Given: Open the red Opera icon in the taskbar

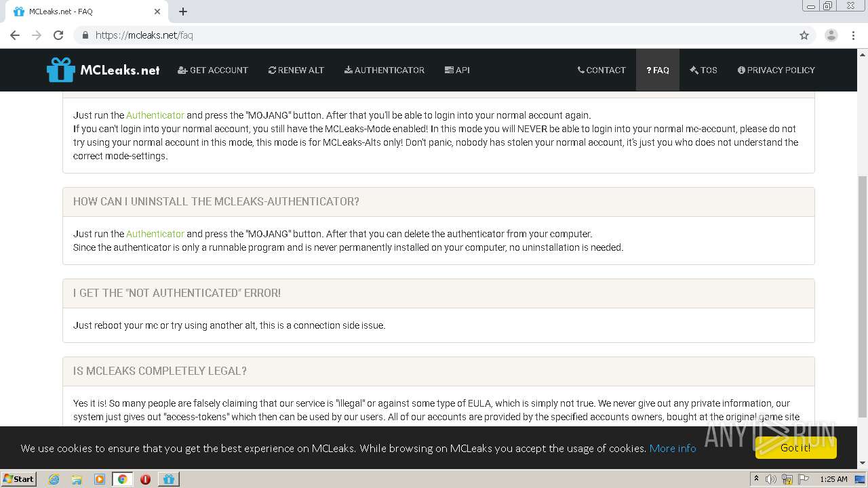Looking at the screenshot, I should [145, 479].
